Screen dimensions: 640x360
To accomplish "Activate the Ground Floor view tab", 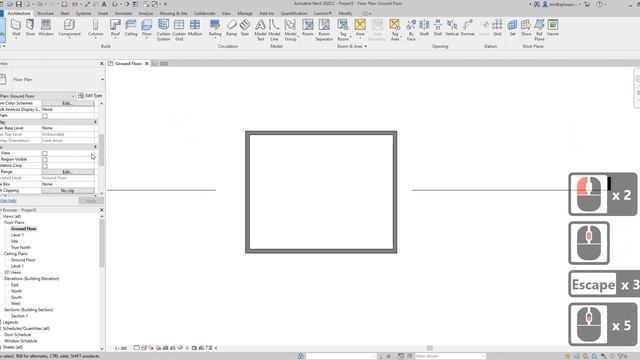I will coord(128,64).
